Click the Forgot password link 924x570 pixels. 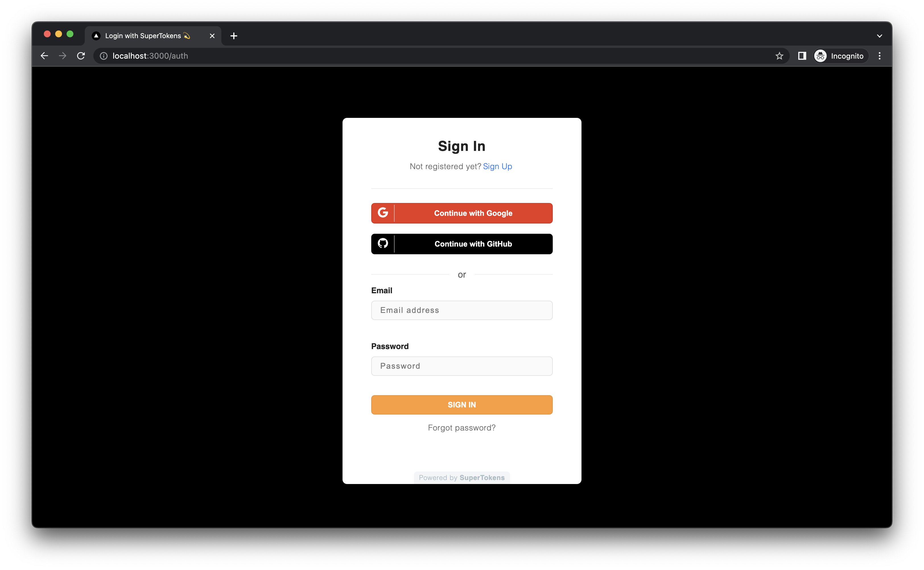pyautogui.click(x=462, y=427)
